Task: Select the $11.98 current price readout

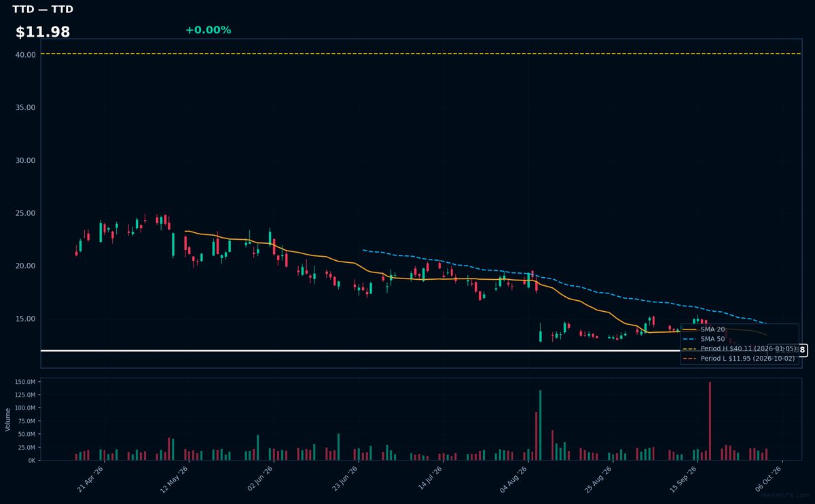Action: click(43, 32)
